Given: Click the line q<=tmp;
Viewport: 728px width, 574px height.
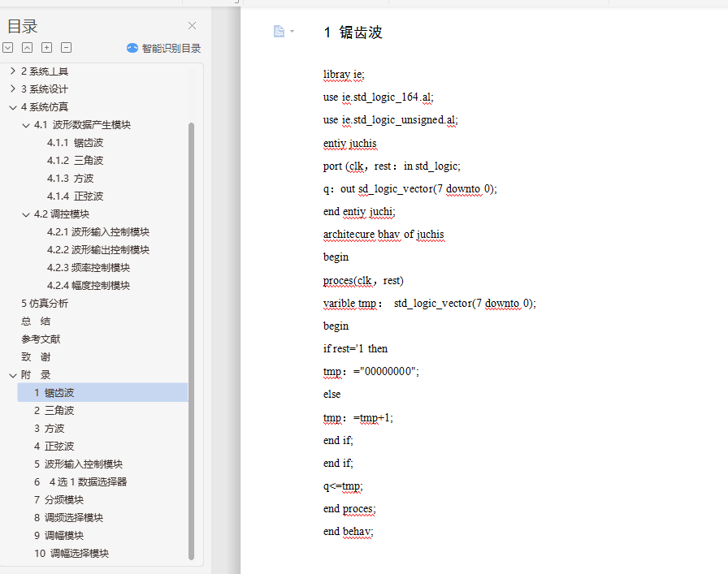Looking at the screenshot, I should click(343, 486).
